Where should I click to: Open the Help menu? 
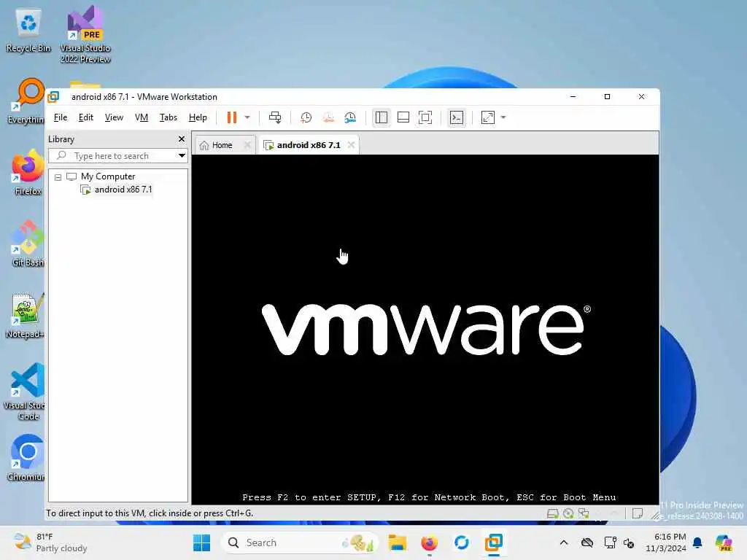coord(198,117)
